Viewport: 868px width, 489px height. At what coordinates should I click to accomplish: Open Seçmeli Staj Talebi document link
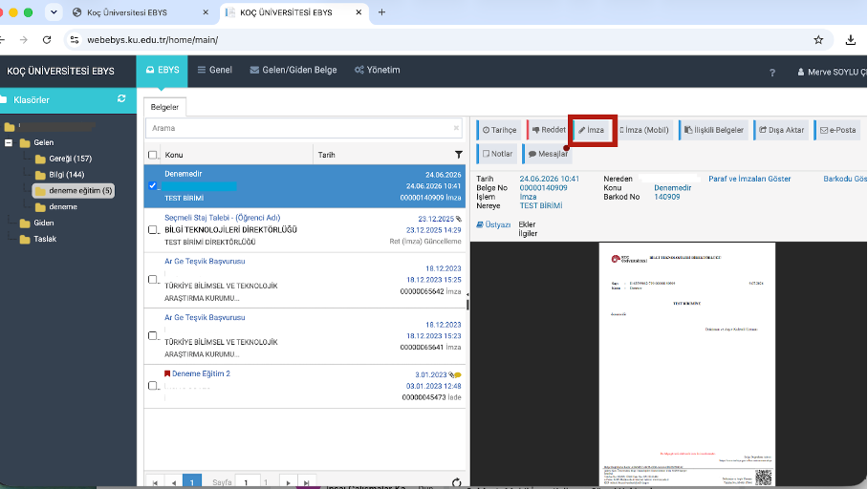[x=223, y=218]
